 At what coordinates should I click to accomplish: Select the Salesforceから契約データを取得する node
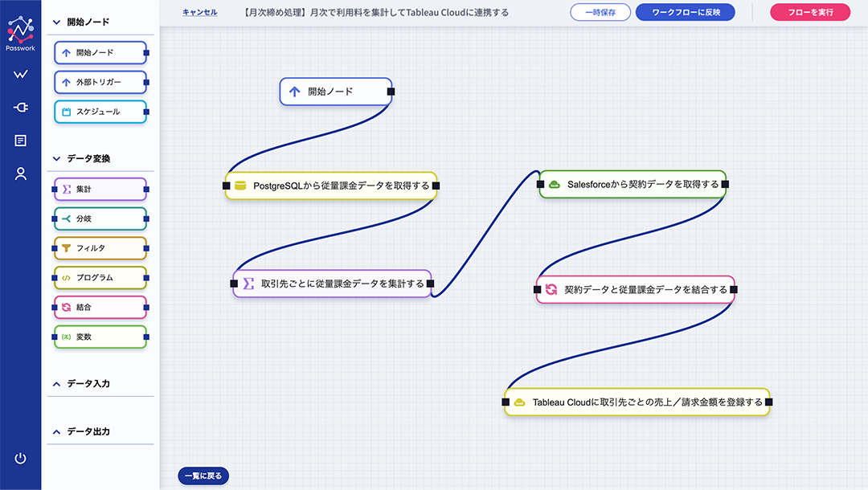pyautogui.click(x=633, y=184)
